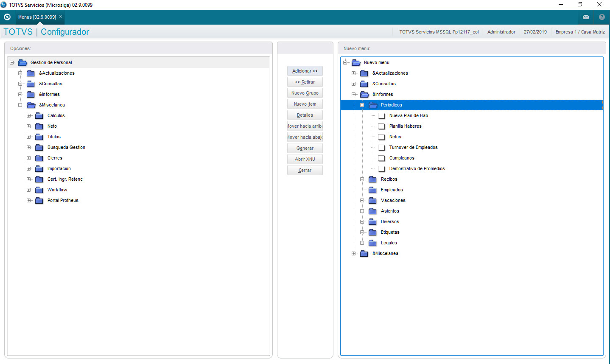The width and height of the screenshot is (610, 364).
Task: Click the Portal Protheus folder icon
Action: tap(39, 200)
